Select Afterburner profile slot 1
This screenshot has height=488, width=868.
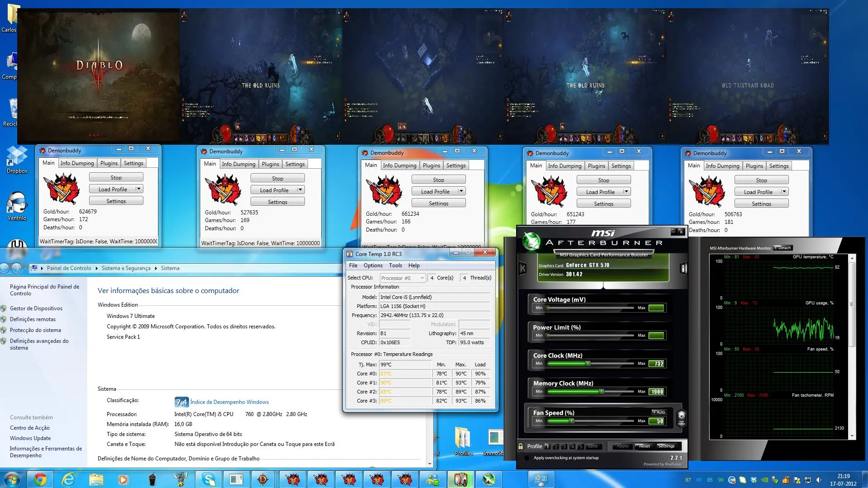pos(547,446)
